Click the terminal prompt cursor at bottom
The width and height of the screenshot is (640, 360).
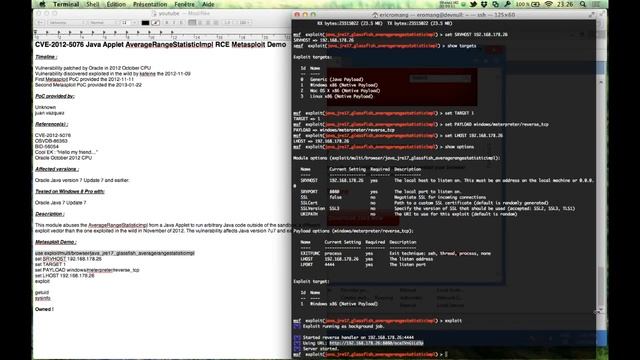pyautogui.click(x=447, y=354)
